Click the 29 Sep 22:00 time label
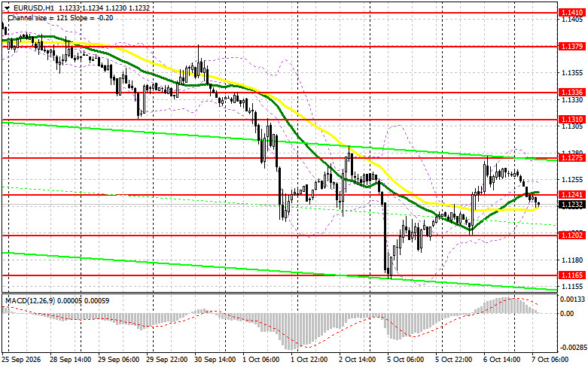This screenshot has height=368, width=588. [x=167, y=360]
